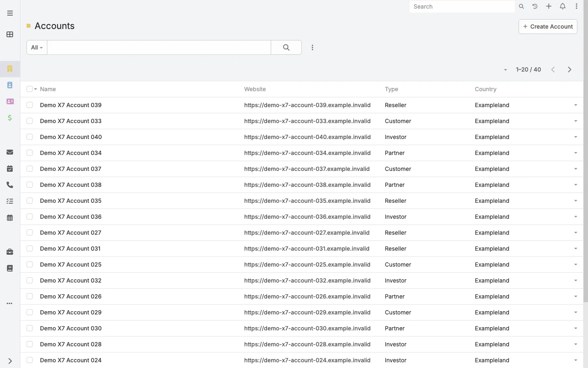The height and width of the screenshot is (368, 588).
Task: Click the Create Account button
Action: [x=548, y=27]
